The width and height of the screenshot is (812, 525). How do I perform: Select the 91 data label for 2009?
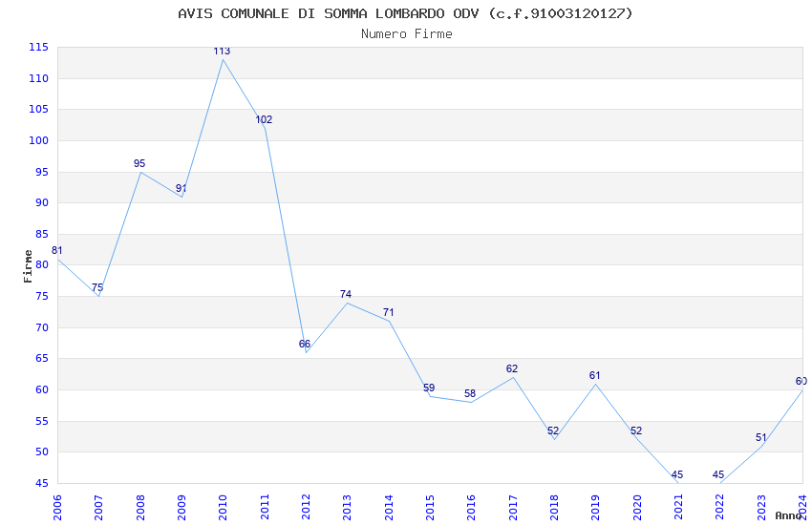click(x=181, y=188)
